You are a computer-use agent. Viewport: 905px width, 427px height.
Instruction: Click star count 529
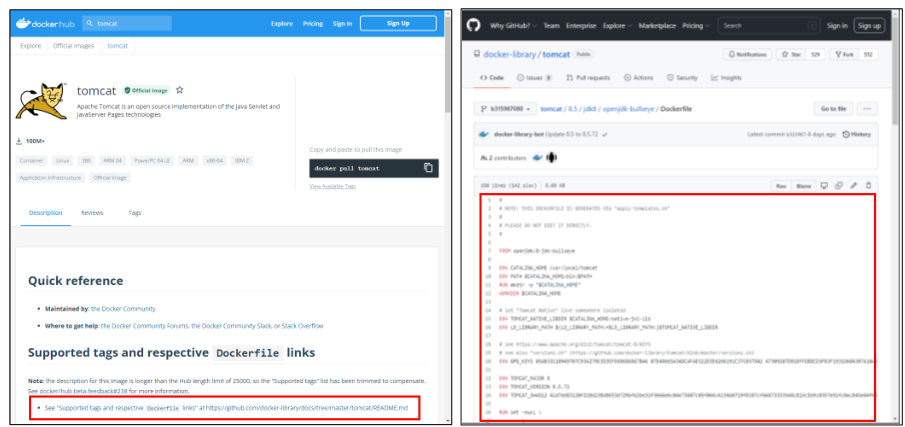(x=815, y=54)
